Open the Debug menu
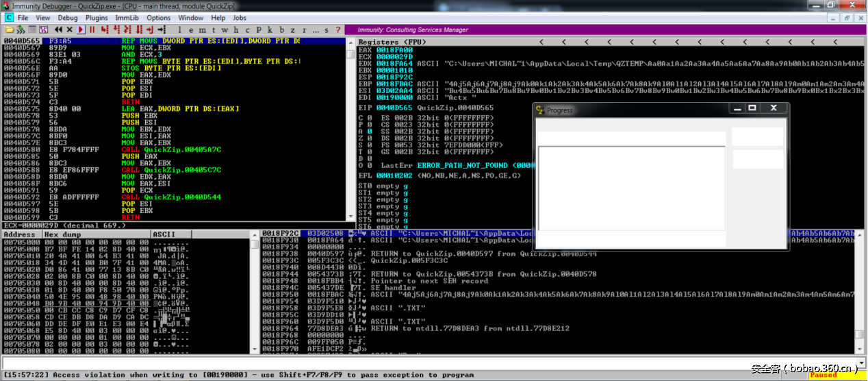This screenshot has width=868, height=381. [68, 18]
